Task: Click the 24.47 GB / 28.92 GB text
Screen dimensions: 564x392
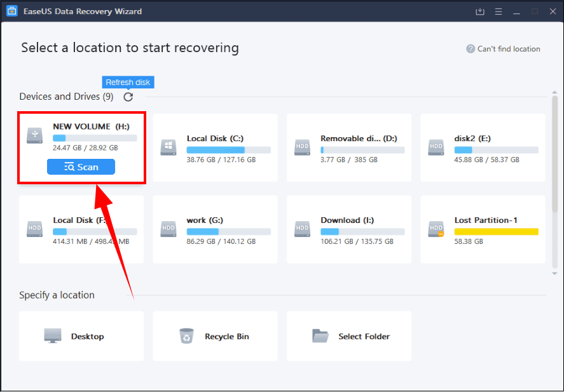Action: pyautogui.click(x=85, y=147)
